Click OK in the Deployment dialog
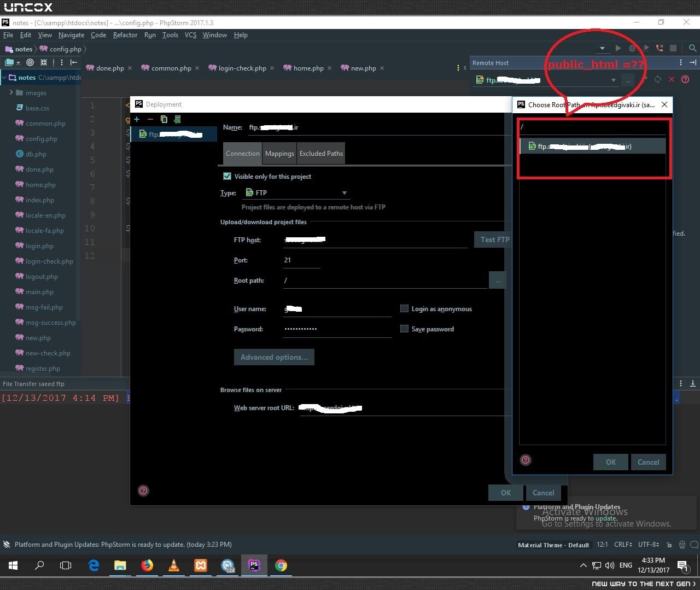 (506, 493)
